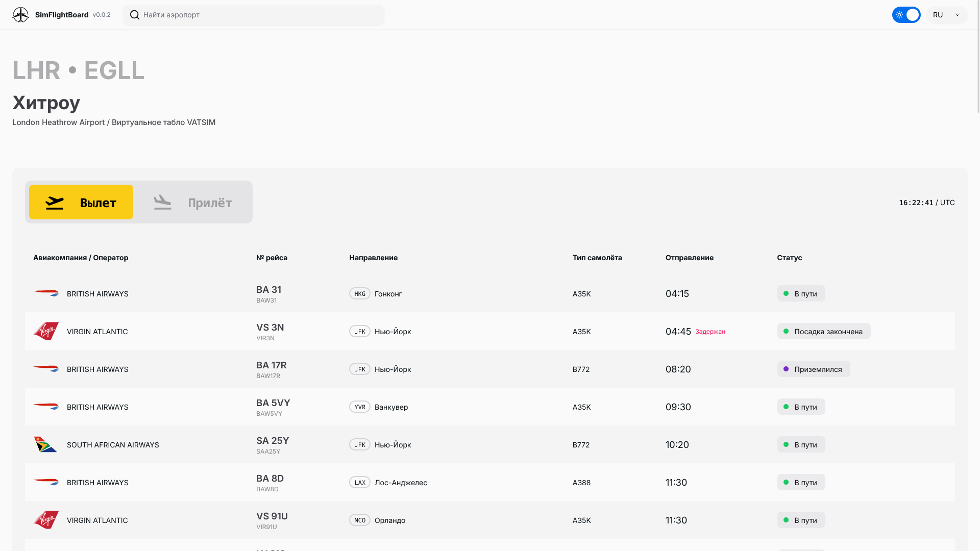The height and width of the screenshot is (551, 980).
Task: Click the MCO airport code badge
Action: coord(360,520)
